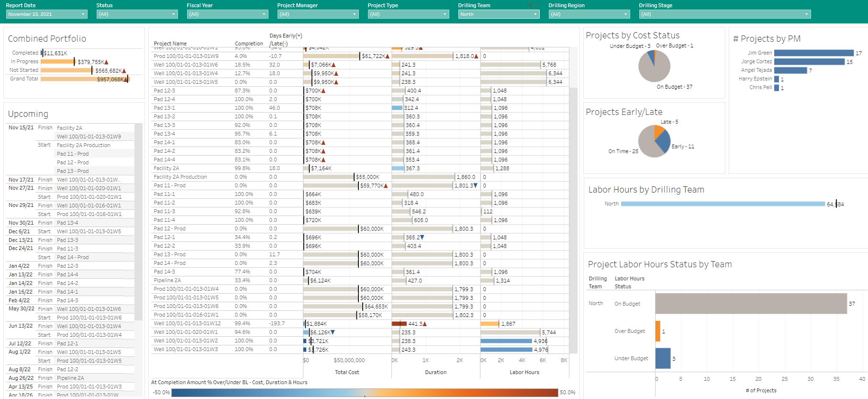Screen dimensions: 868x399
Task: Click the down arrow marker beside 1,801.3
Action: pos(475,186)
